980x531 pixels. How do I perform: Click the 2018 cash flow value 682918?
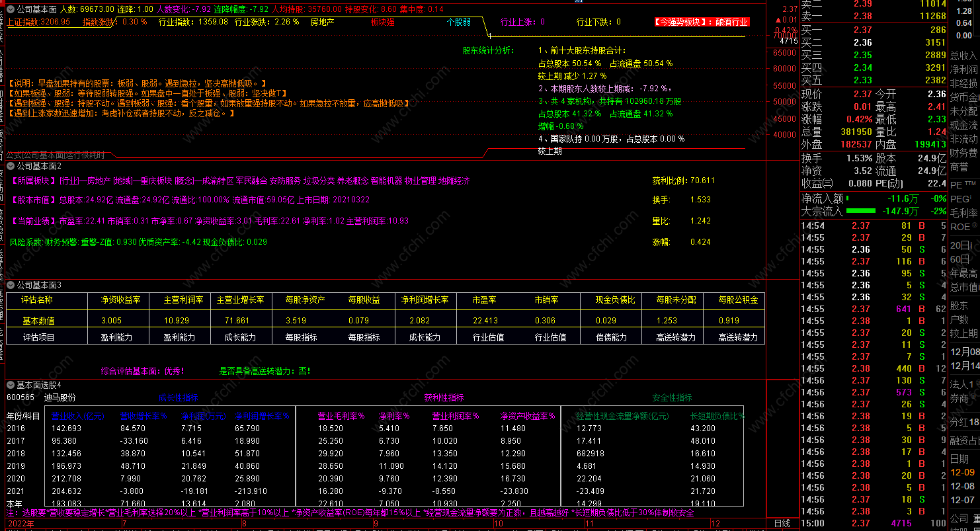pos(591,454)
